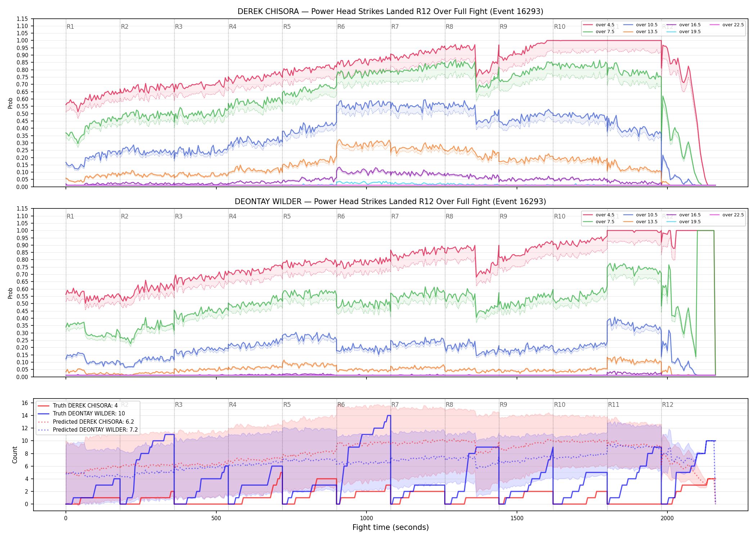The height and width of the screenshot is (540, 756).
Task: Click the R6 round marker in Chisora chart
Action: point(341,27)
